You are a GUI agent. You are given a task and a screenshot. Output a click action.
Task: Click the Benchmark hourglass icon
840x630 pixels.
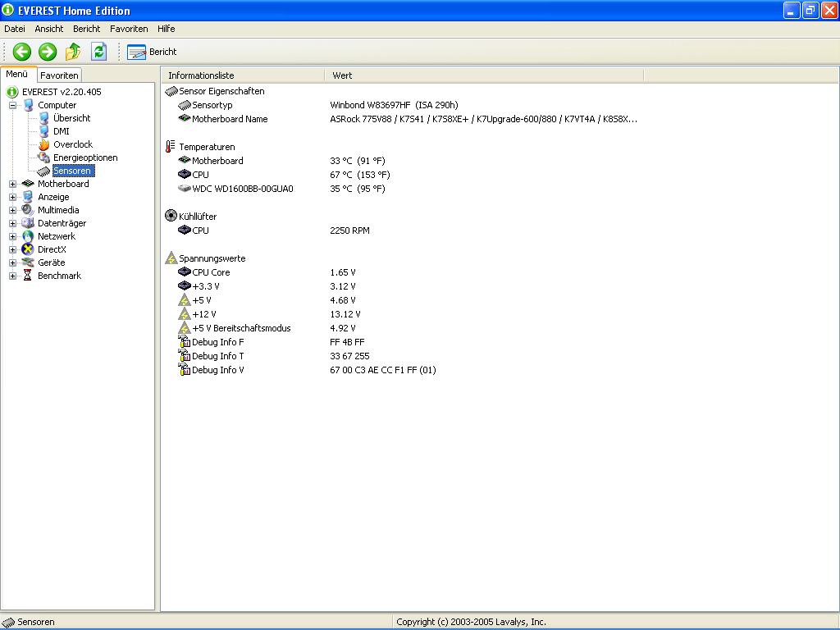28,276
